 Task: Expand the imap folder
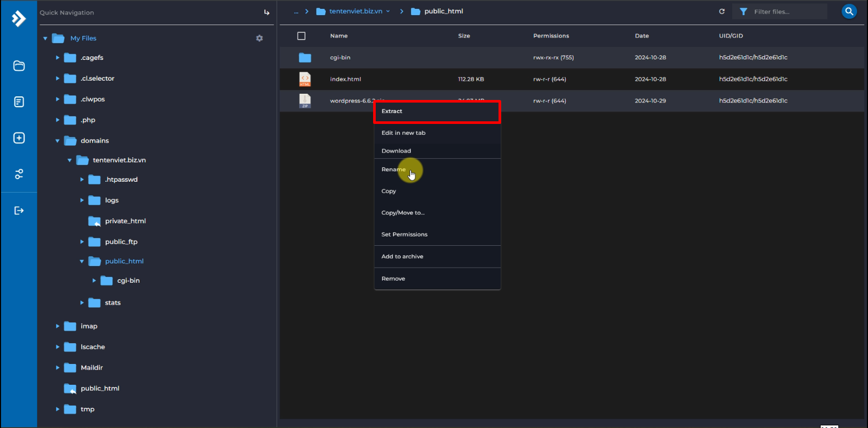coord(57,326)
